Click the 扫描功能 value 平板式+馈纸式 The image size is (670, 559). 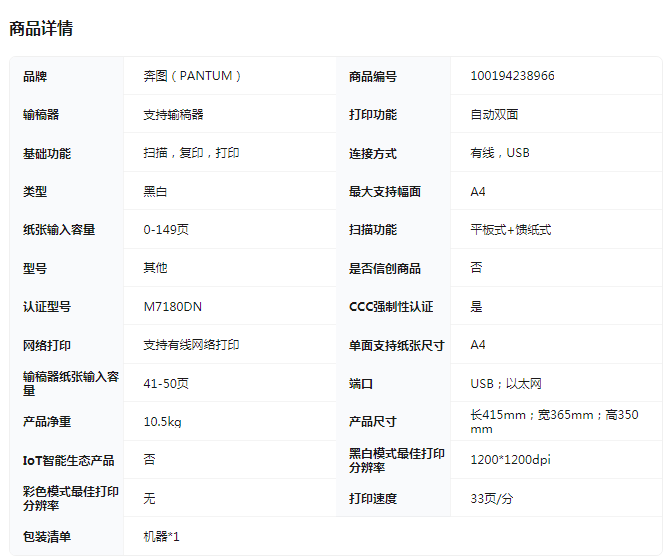[x=510, y=230]
